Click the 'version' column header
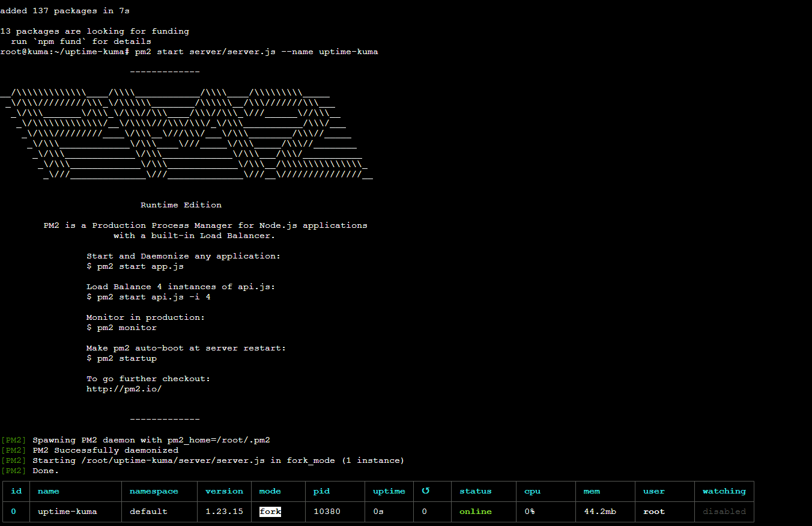The width and height of the screenshot is (812, 526). point(224,491)
